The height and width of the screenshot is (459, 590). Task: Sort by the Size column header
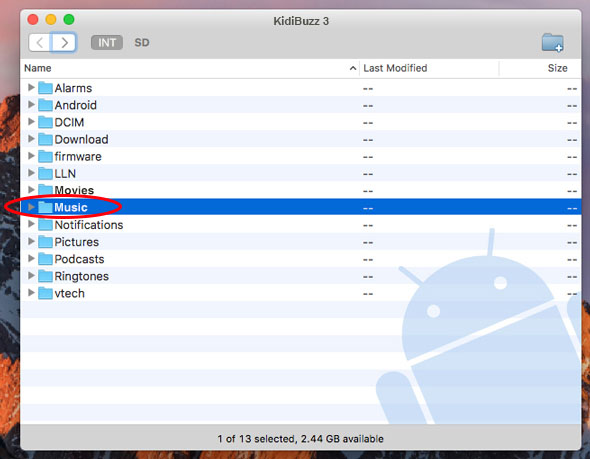[x=557, y=68]
